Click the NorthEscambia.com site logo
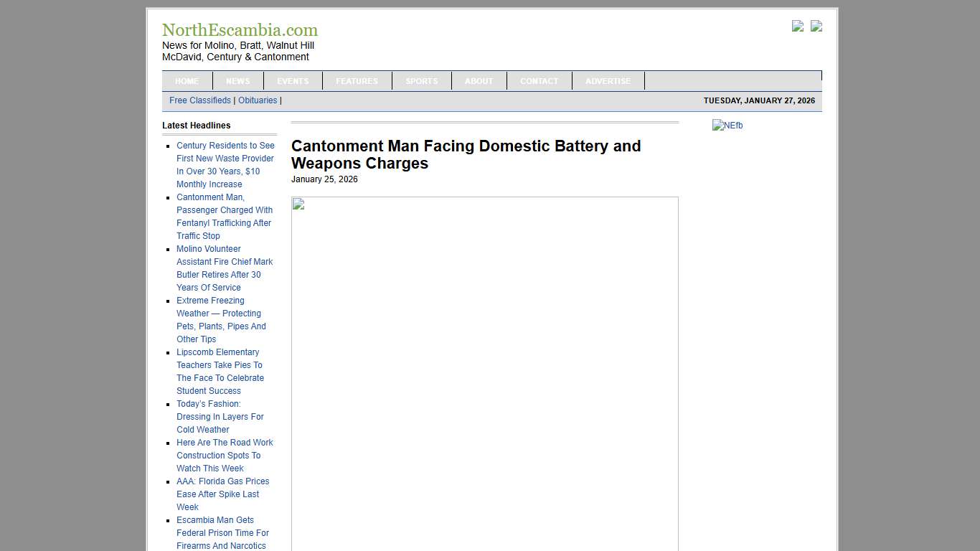Viewport: 980px width, 551px height. [240, 30]
